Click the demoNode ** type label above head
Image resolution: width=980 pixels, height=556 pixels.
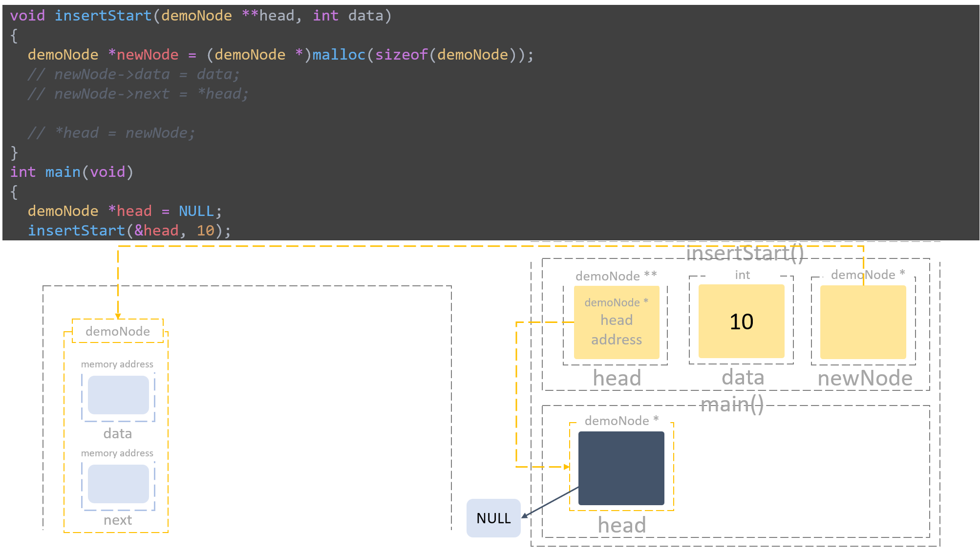coord(616,276)
